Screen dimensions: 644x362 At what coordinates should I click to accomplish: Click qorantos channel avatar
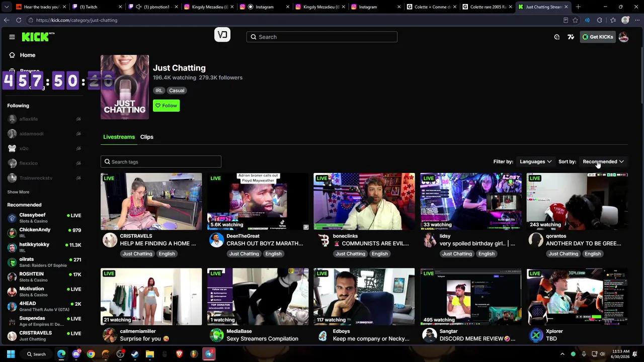[536, 240]
